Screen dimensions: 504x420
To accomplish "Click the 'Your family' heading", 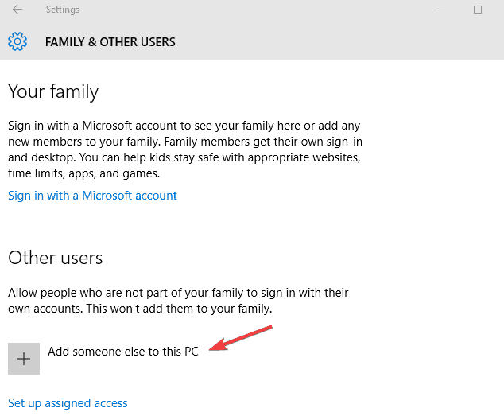I will 53,91.
